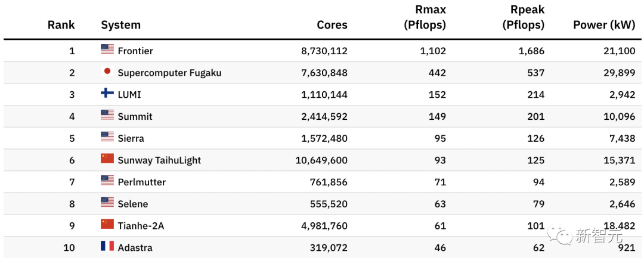Image resolution: width=644 pixels, height=264 pixels.
Task: Sort by the Rmax (Pflops) header
Action: tap(425, 17)
